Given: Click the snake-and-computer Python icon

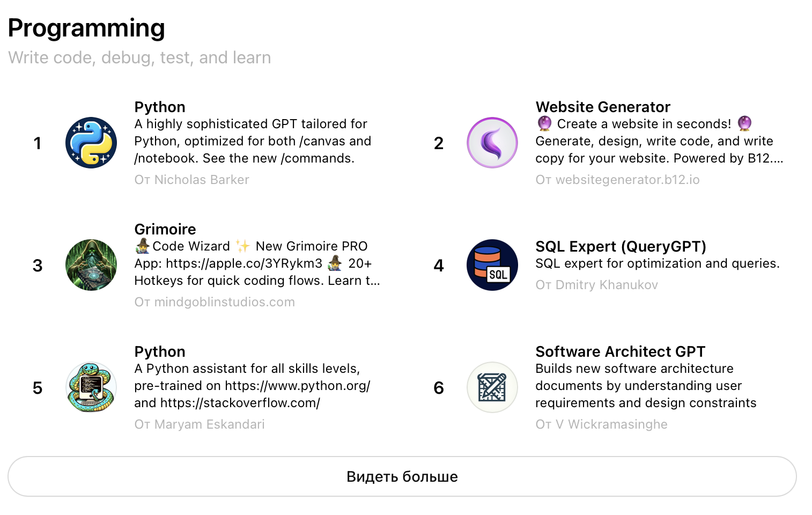Looking at the screenshot, I should click(91, 387).
